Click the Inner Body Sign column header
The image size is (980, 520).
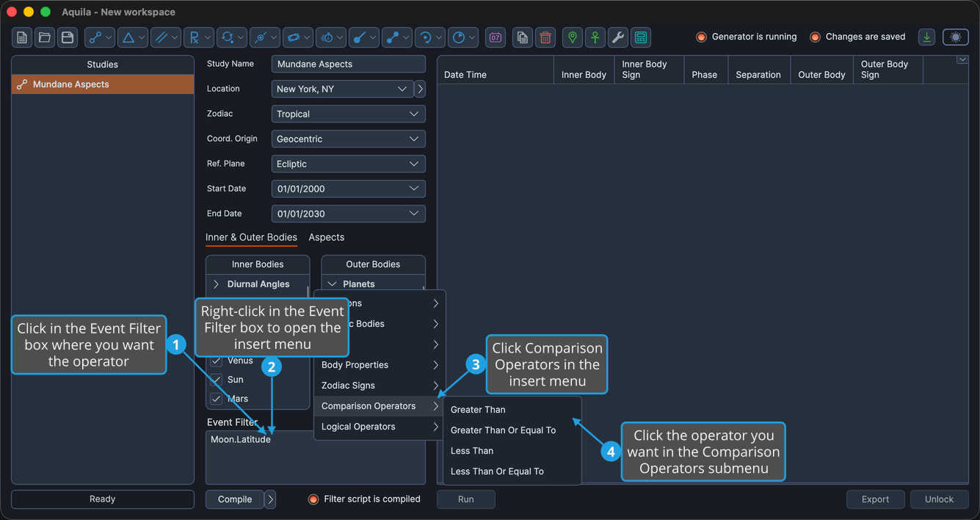click(649, 70)
